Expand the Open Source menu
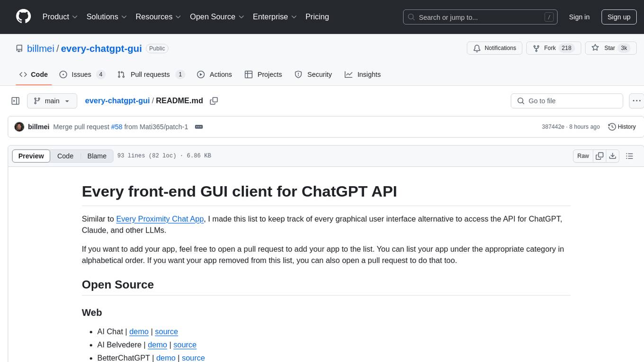The image size is (644, 362). coord(217,17)
